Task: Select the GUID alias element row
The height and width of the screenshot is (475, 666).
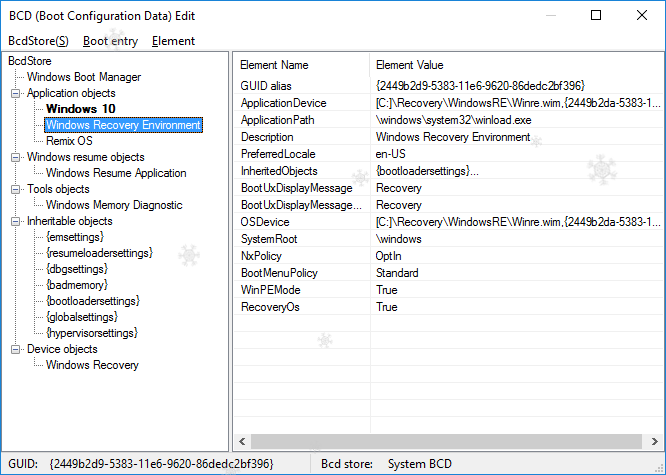Action: [449, 86]
